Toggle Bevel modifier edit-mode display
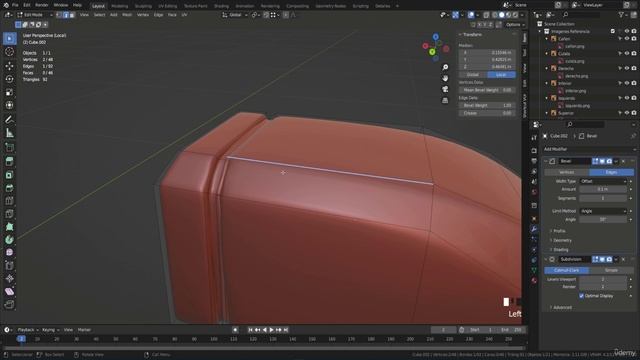This screenshot has height=360, width=640. click(595, 161)
